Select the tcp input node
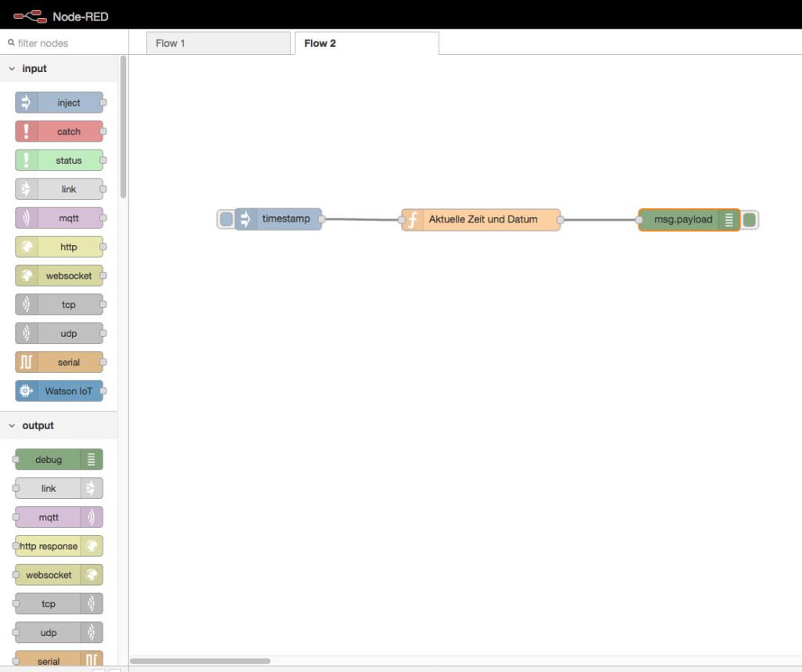This screenshot has height=672, width=802. click(x=59, y=305)
